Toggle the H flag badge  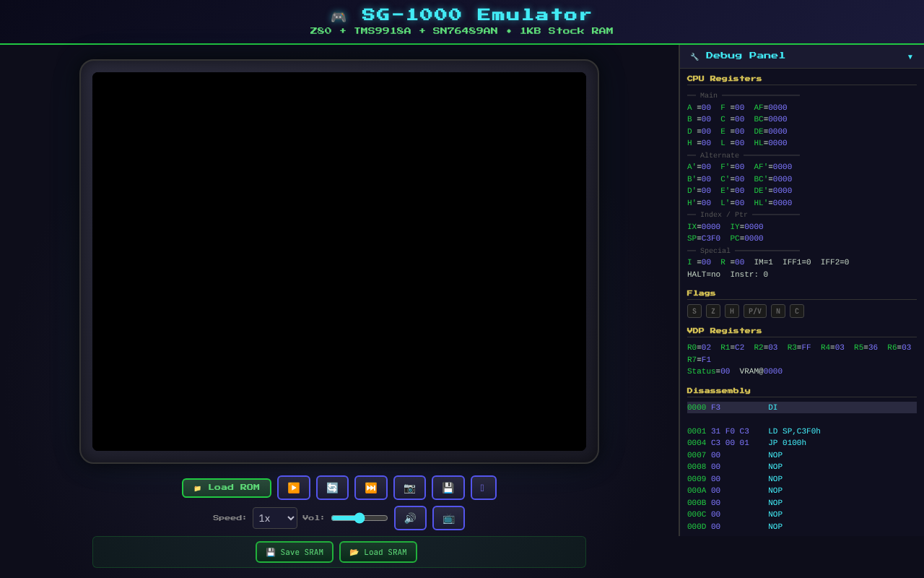click(x=732, y=311)
